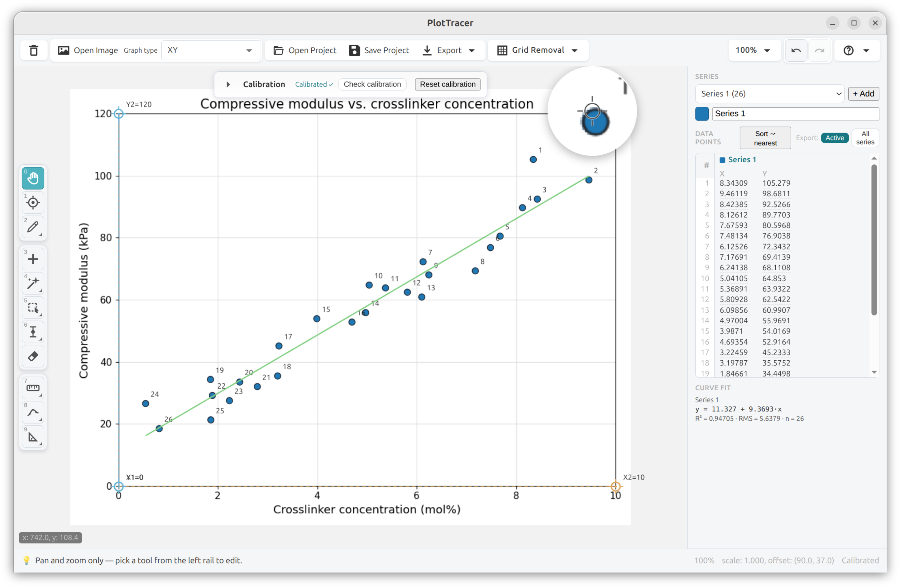This screenshot has width=900, height=588.
Task: Click the Open Project folder icon
Action: click(278, 50)
